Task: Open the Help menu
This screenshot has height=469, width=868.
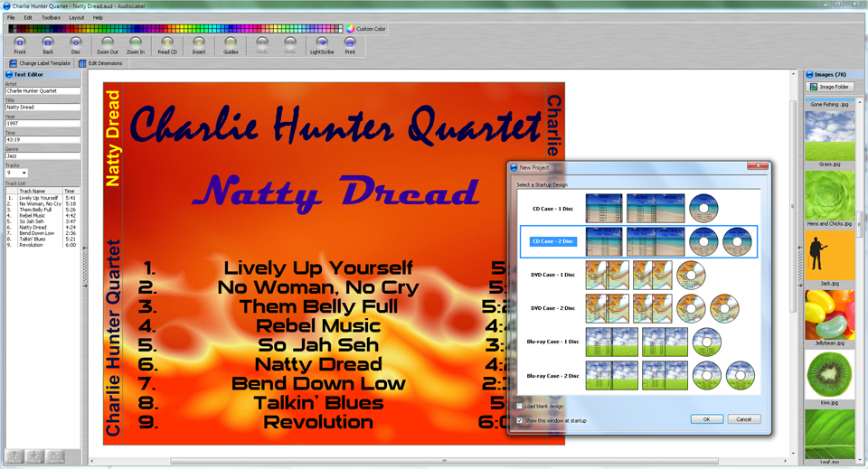Action: (x=98, y=18)
